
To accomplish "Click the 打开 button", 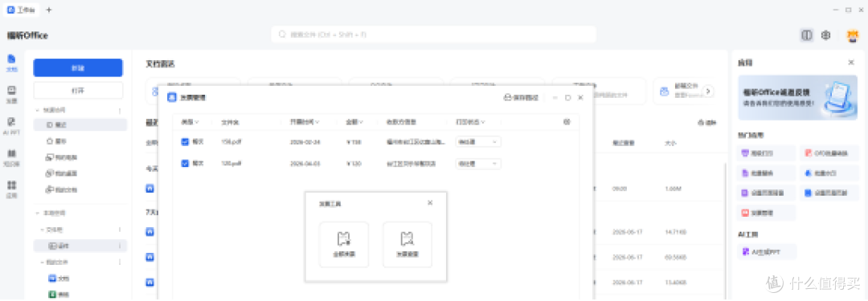I will pyautogui.click(x=78, y=90).
